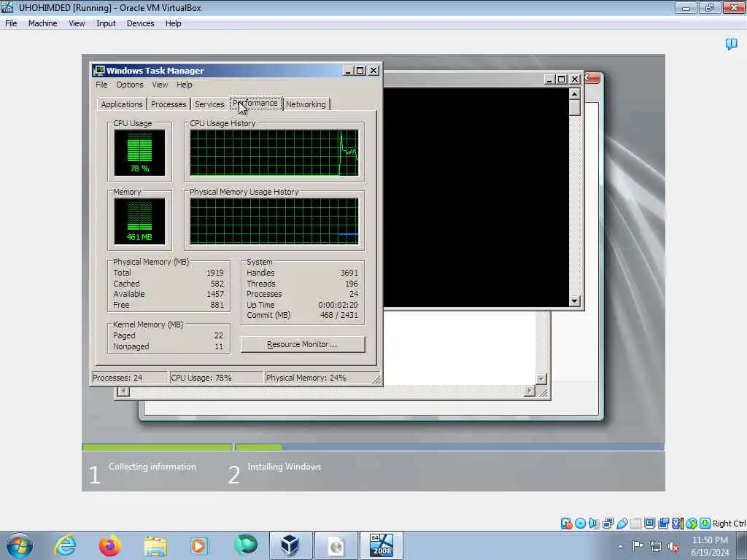Click the Physical Memory Usage History graph
This screenshot has width=747, height=560.
click(274, 222)
